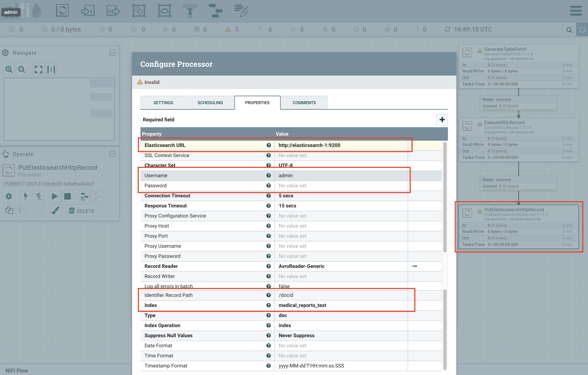
Task: Set the SSL Context Service value
Action: point(341,155)
